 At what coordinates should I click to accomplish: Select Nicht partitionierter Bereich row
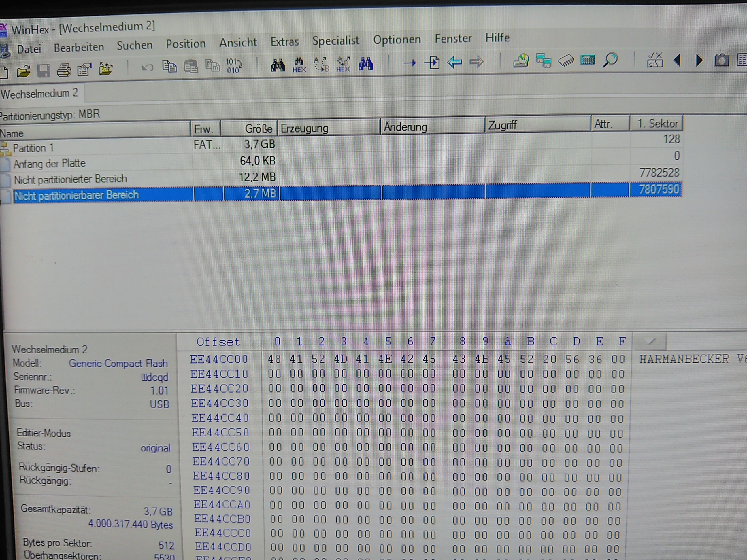click(70, 179)
